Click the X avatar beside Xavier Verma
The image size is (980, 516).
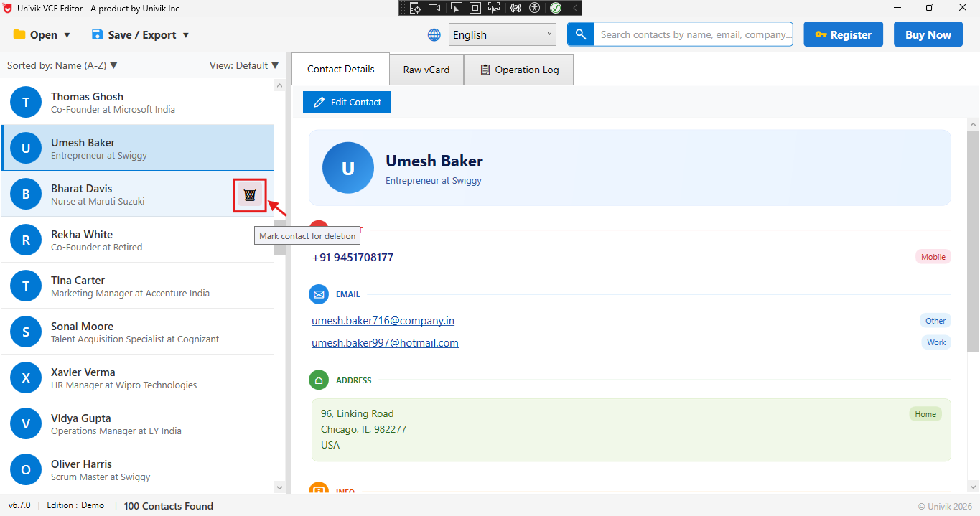pos(26,378)
